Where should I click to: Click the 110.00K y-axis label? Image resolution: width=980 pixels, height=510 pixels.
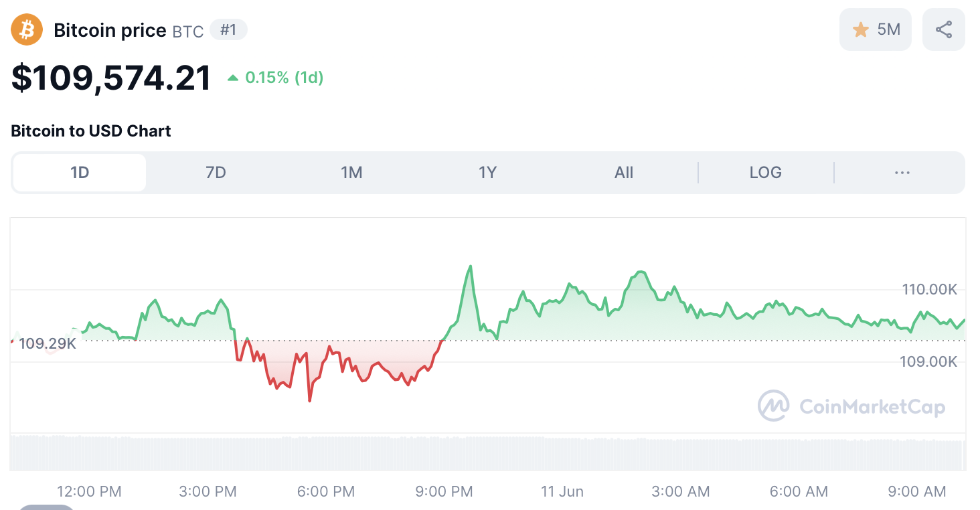click(x=930, y=290)
